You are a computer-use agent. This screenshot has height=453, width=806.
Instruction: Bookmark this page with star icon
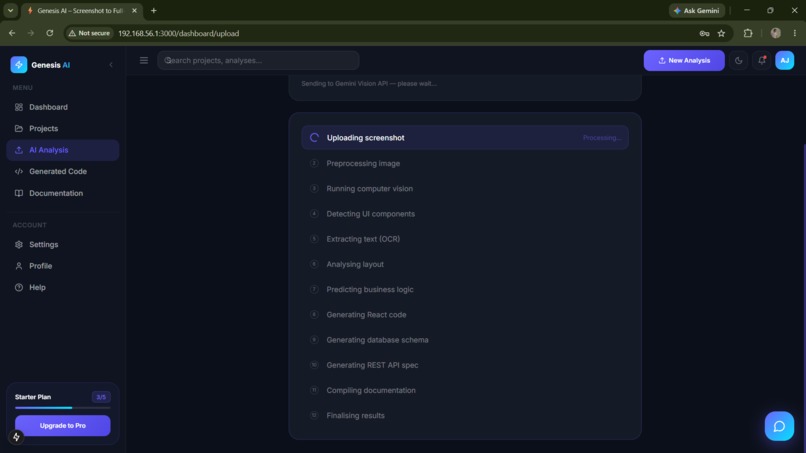pyautogui.click(x=721, y=33)
